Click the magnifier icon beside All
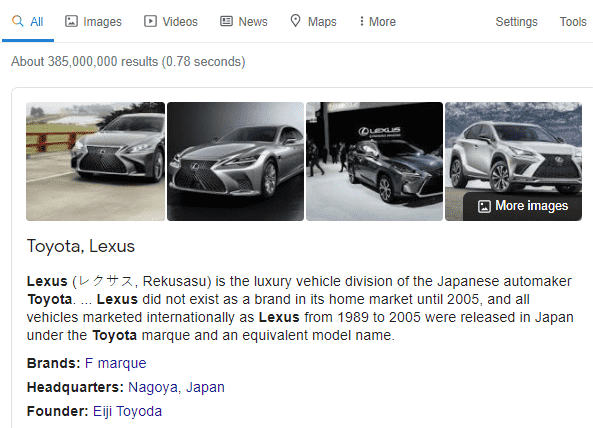This screenshot has width=593, height=428. coord(17,21)
